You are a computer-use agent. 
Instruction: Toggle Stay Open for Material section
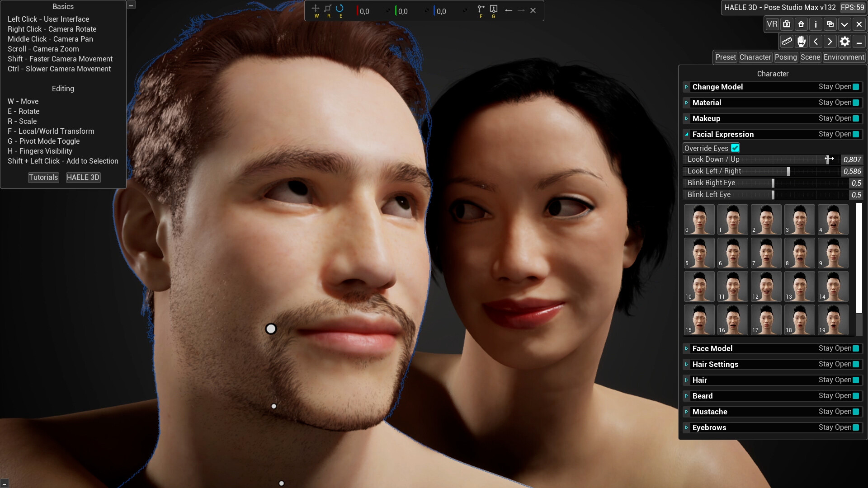pyautogui.click(x=856, y=103)
